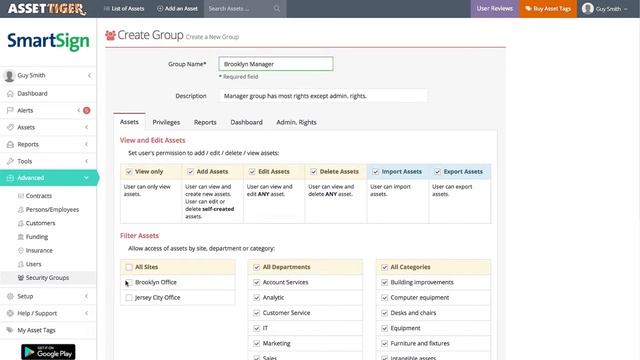Click the Group Name input field
The image size is (640, 360).
tap(276, 64)
